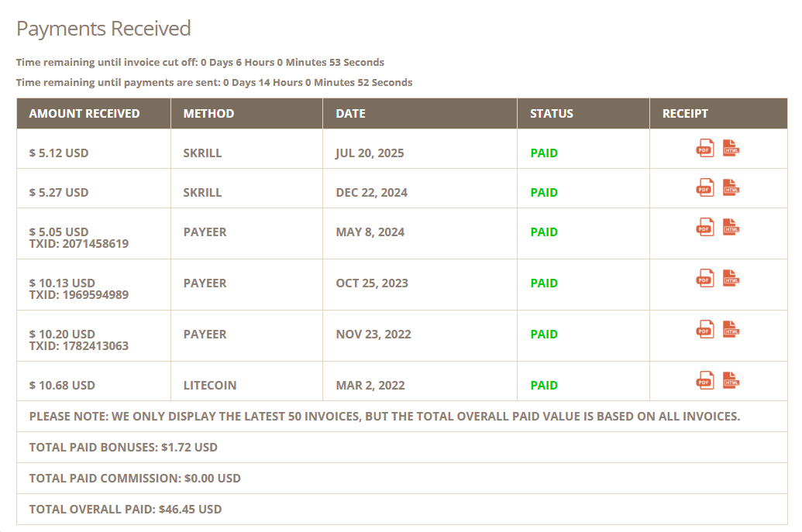Screen dimensions: 802x532
Task: Get PDF receipt for Oct 25, 2023 payment
Action: tap(705, 278)
